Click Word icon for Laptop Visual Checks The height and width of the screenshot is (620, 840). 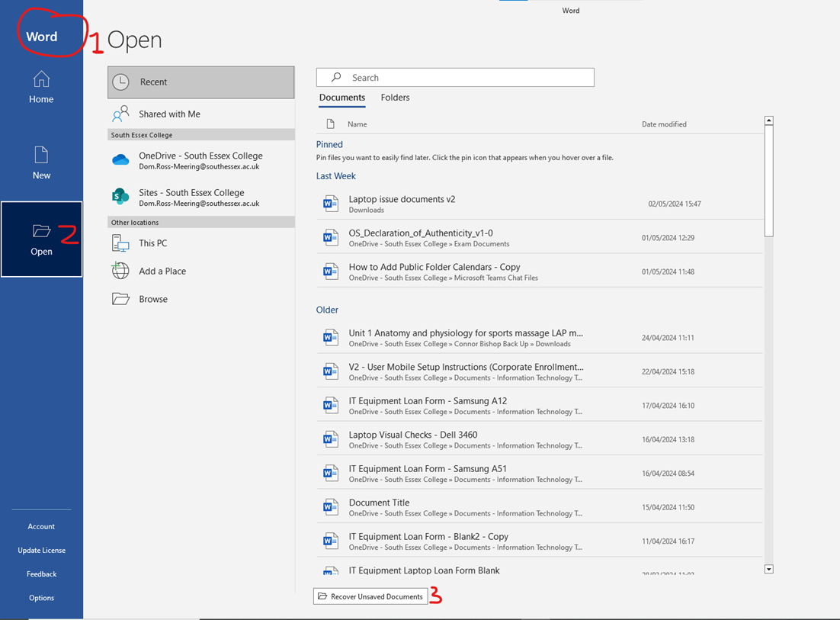[331, 439]
